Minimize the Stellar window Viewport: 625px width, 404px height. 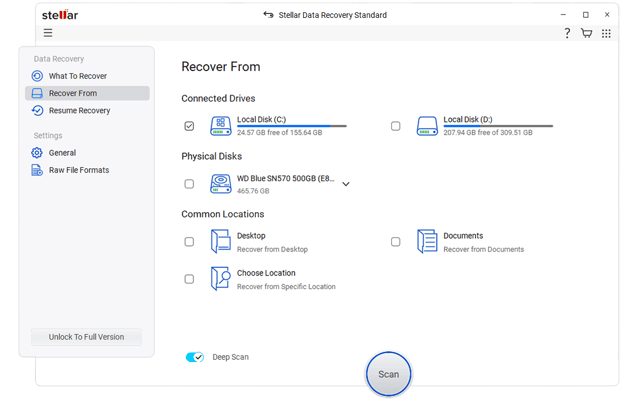(x=563, y=15)
